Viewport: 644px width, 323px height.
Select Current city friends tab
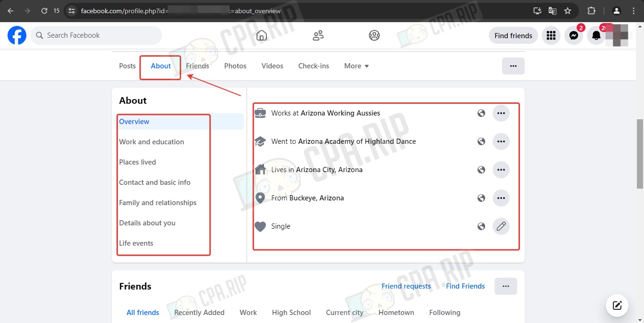coord(345,313)
